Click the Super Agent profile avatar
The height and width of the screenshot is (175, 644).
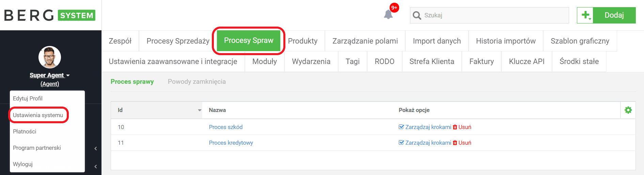pyautogui.click(x=50, y=57)
